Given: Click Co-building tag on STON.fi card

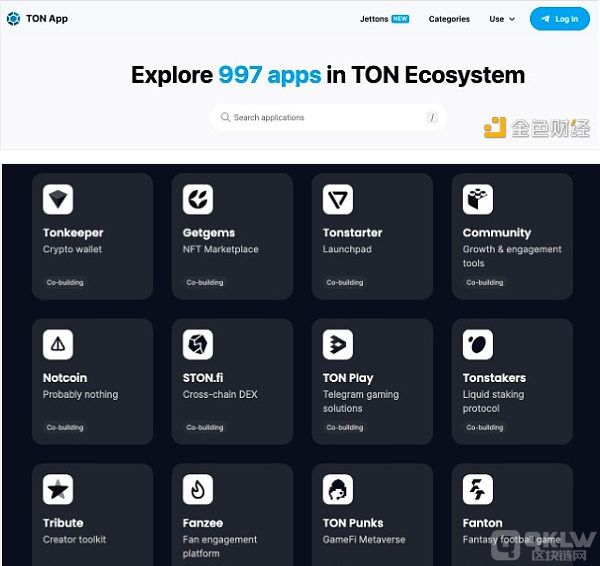Looking at the screenshot, I should (205, 427).
